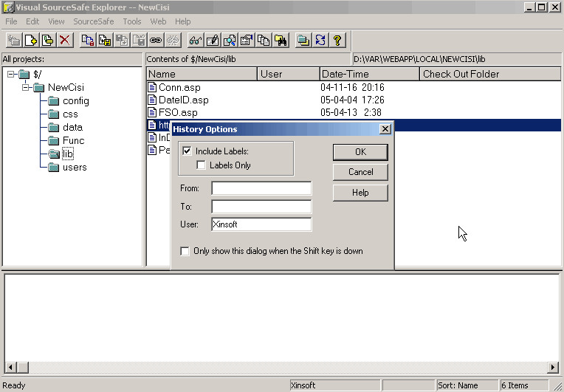Screen dimensions: 564x392
Task: Click the Label Version toolbar icon
Action: [x=48, y=40]
